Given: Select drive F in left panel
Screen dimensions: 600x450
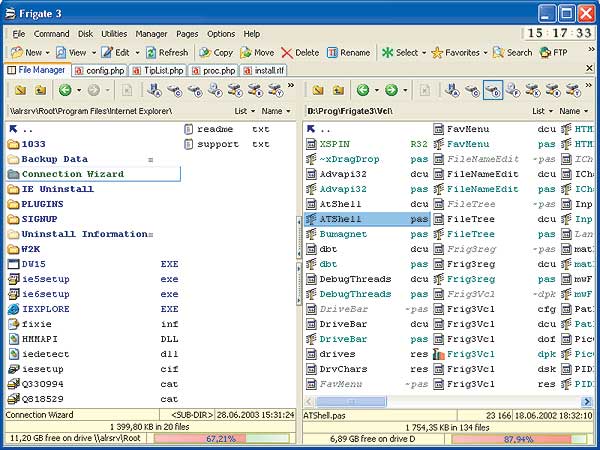Looking at the screenshot, I should [x=215, y=90].
